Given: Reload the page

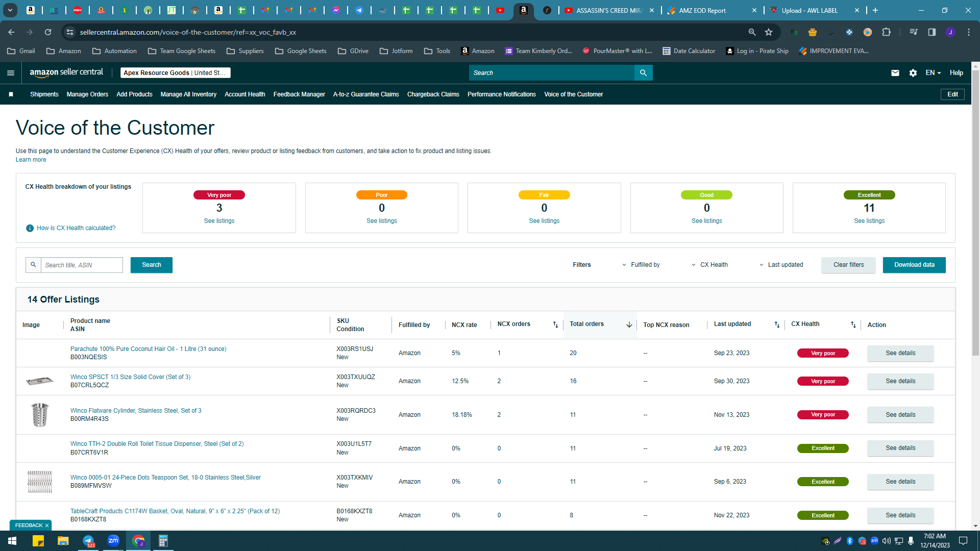Looking at the screenshot, I should (x=48, y=32).
